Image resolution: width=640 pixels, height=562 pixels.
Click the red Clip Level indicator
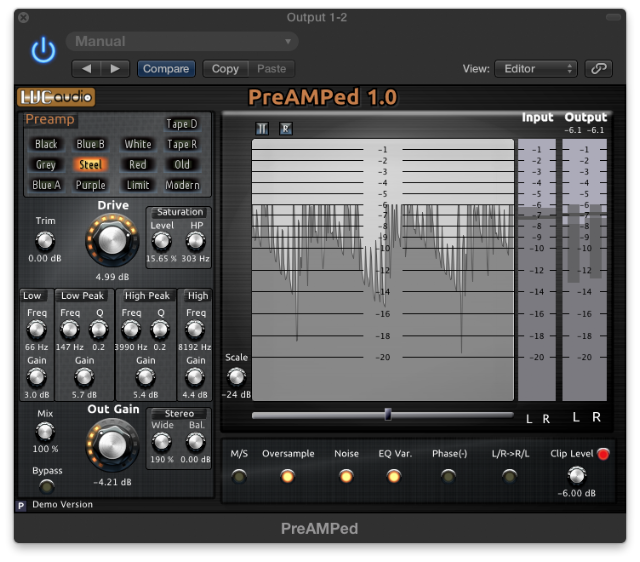603,454
